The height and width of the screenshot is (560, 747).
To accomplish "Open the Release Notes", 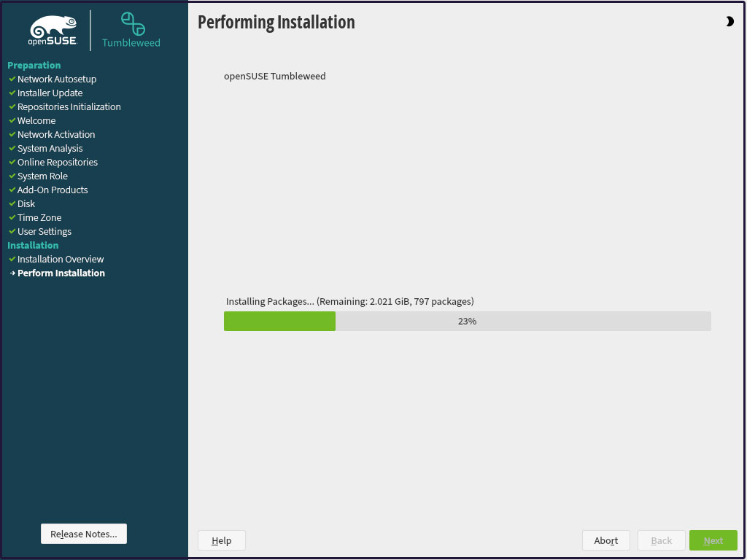I will [84, 534].
